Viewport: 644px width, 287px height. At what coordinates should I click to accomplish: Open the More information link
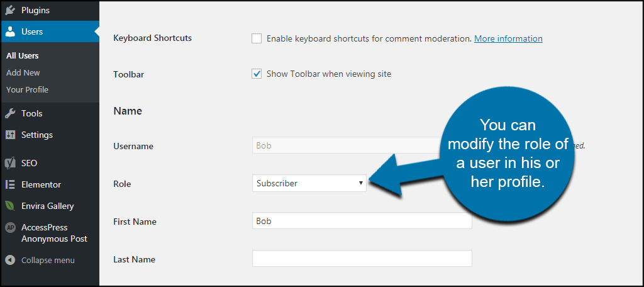[508, 38]
